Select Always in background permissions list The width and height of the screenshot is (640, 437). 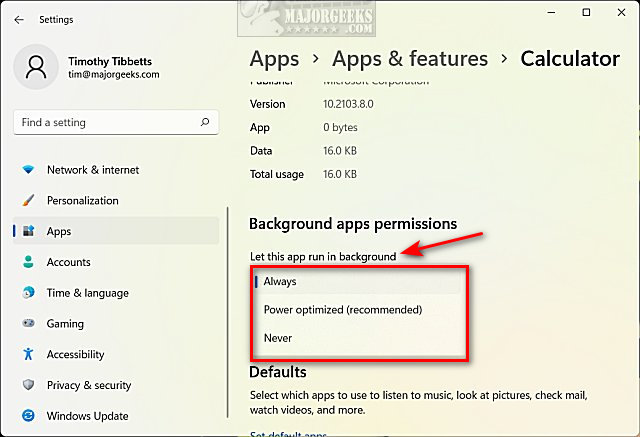click(280, 282)
